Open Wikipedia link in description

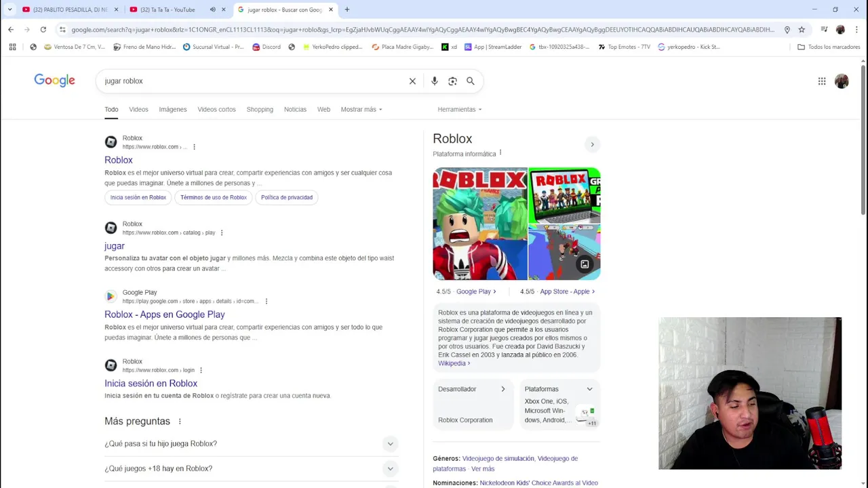(x=454, y=363)
